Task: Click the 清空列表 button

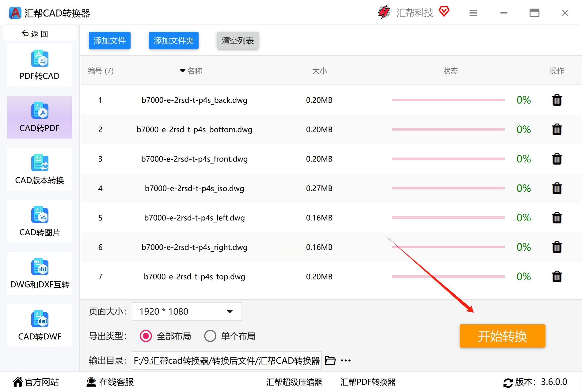Action: (238, 40)
